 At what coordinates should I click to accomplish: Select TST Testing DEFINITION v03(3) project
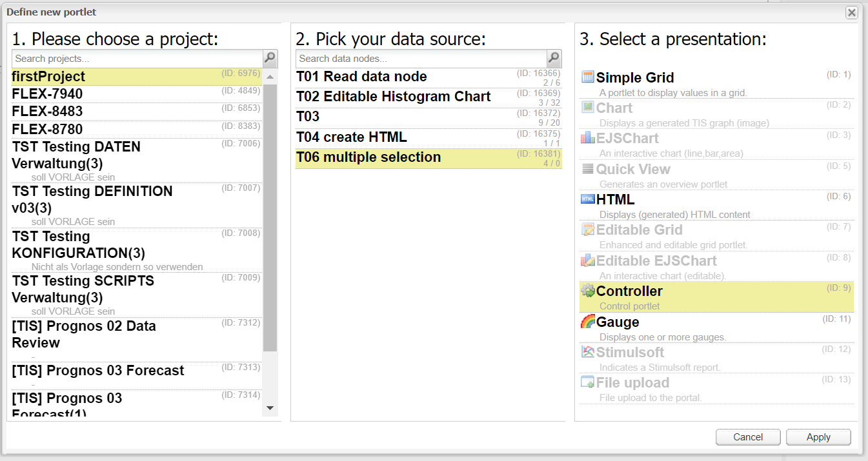(x=137, y=205)
